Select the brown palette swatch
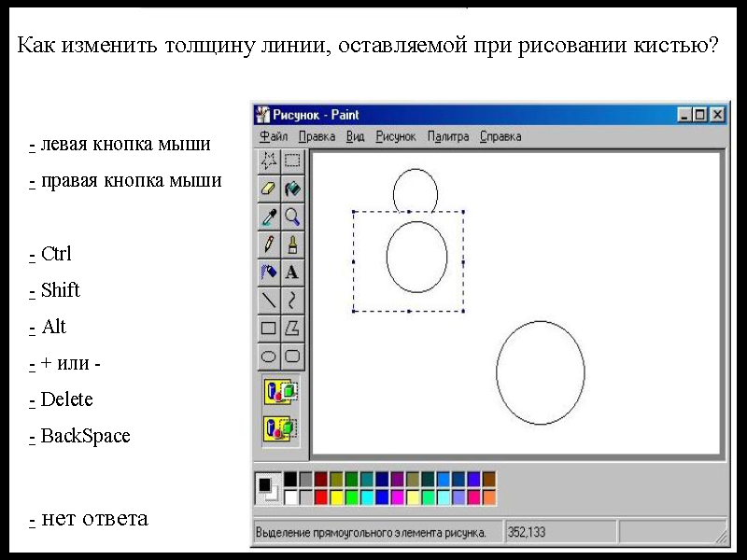Viewport: 747px width, 560px height. coord(488,479)
